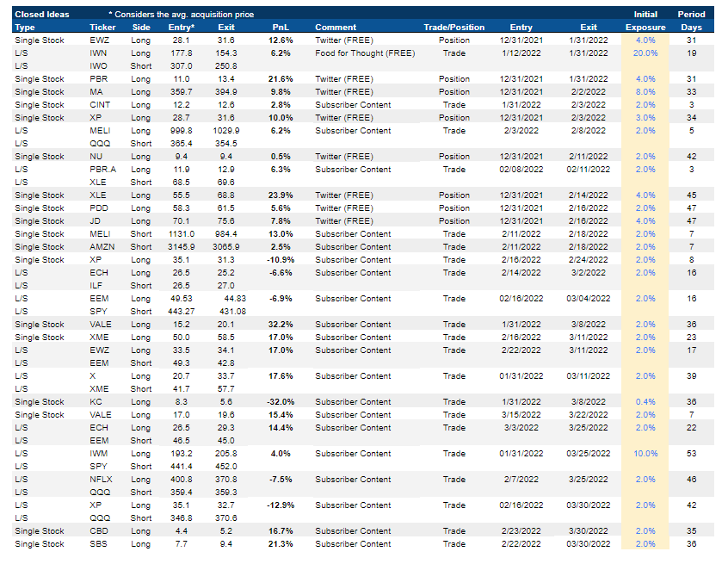Click the CINT ticker cell
The height and width of the screenshot is (564, 728).
coord(102,105)
